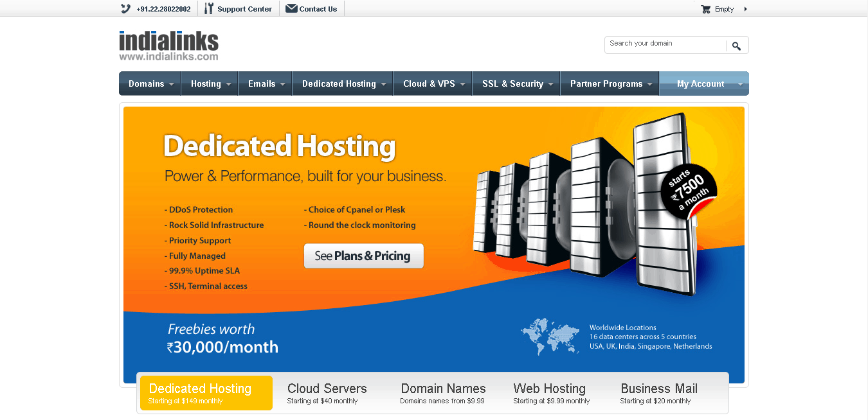Select the Cloud Servers banner tab
868x420 pixels.
(327, 393)
